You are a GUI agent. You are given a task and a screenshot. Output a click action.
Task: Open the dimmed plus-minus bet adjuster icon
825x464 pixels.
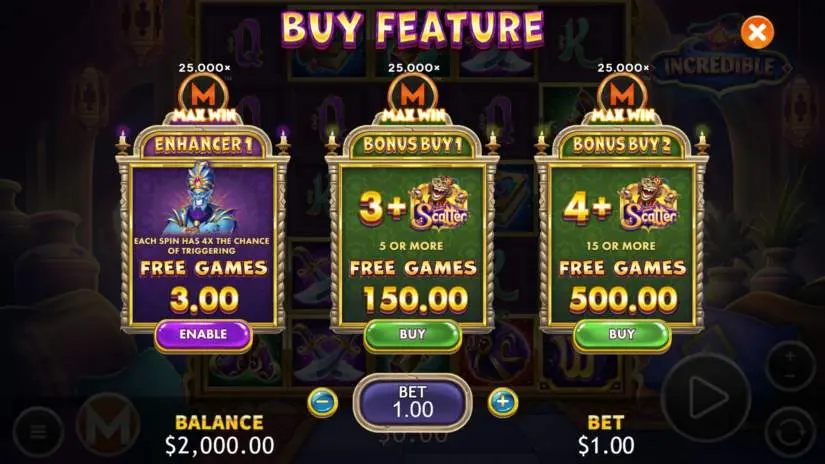coord(790,366)
